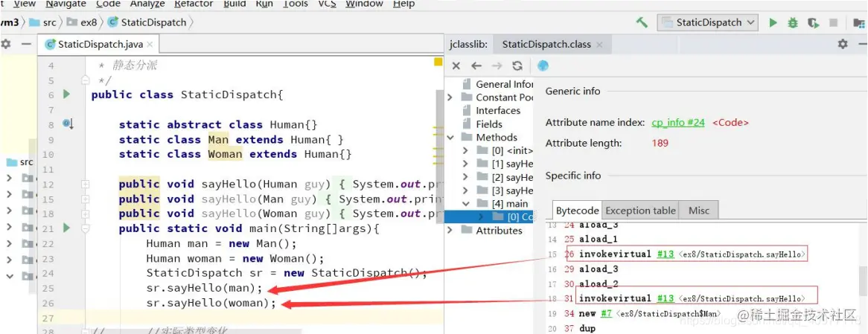Go back with jclasslib left arrow
This screenshot has width=868, height=334.
(x=476, y=65)
